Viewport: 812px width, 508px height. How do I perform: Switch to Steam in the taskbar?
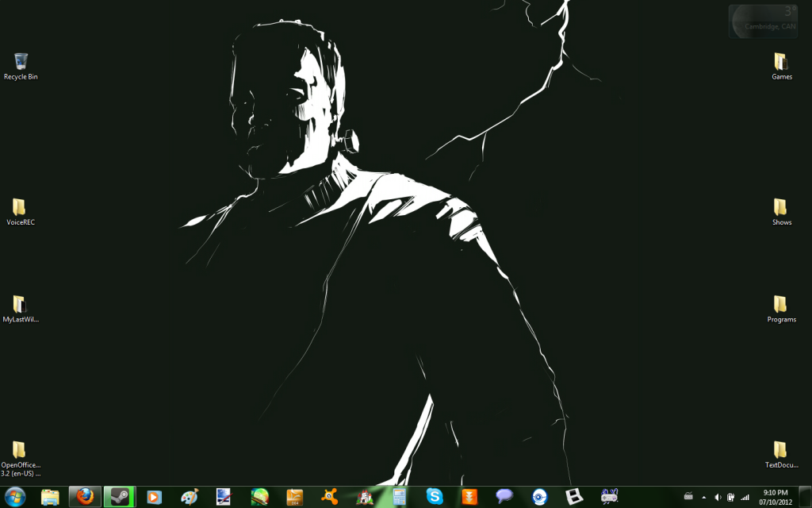coord(120,497)
